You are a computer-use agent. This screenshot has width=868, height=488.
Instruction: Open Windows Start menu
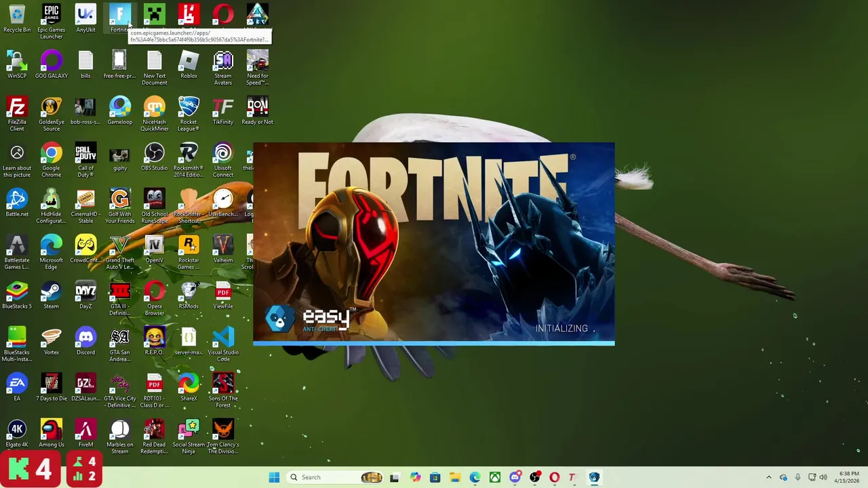click(274, 477)
